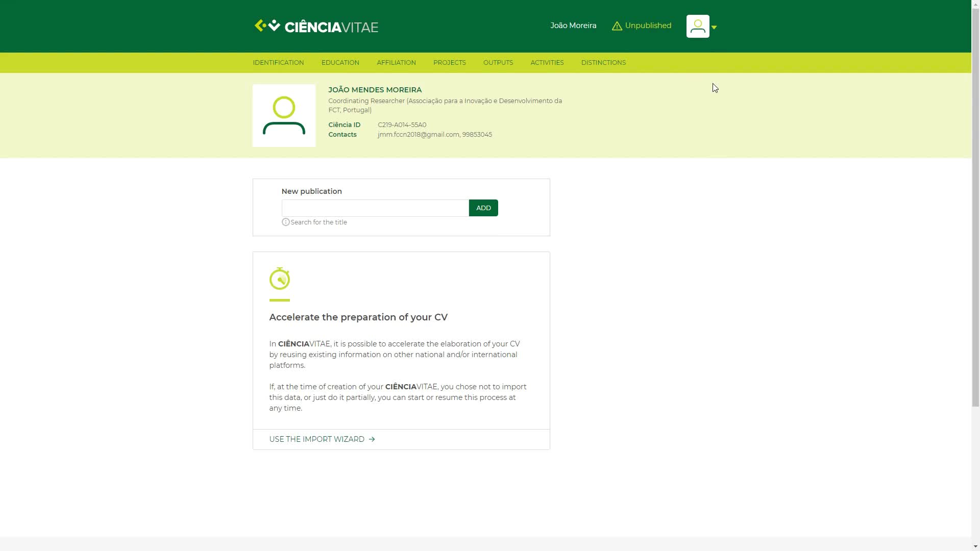Select the PROJECTS navigation tab
Screen dimensions: 980x551
450,63
